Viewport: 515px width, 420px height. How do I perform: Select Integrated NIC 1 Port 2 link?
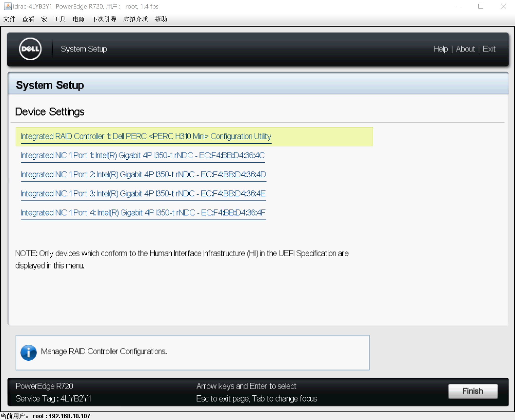point(143,174)
